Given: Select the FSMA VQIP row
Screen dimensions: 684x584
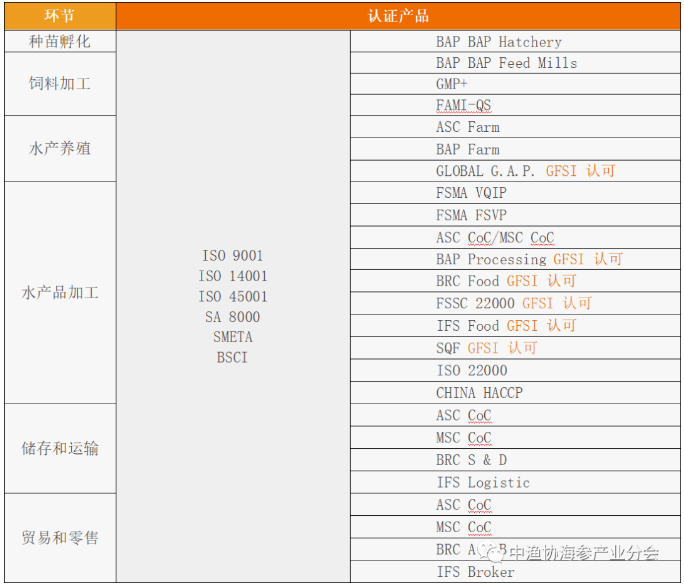Looking at the screenshot, I should point(515,193).
